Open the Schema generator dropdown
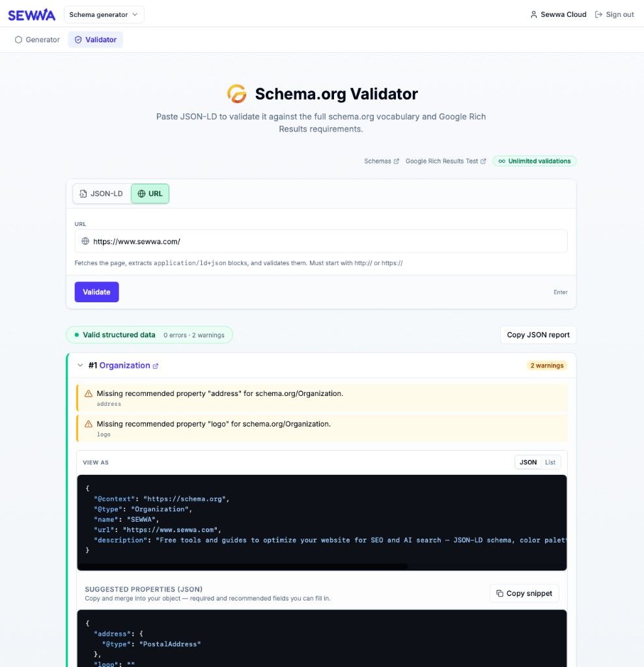Image resolution: width=644 pixels, height=667 pixels. [x=104, y=14]
